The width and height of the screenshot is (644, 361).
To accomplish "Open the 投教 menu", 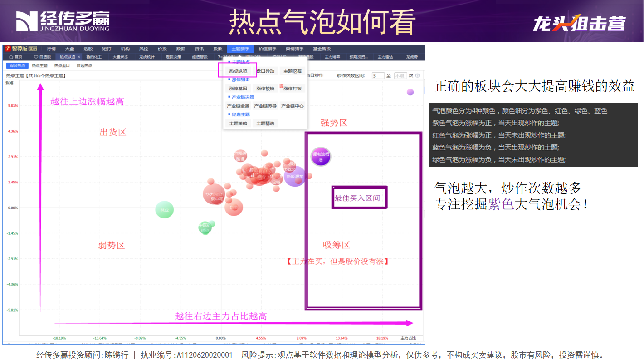I will (218, 49).
